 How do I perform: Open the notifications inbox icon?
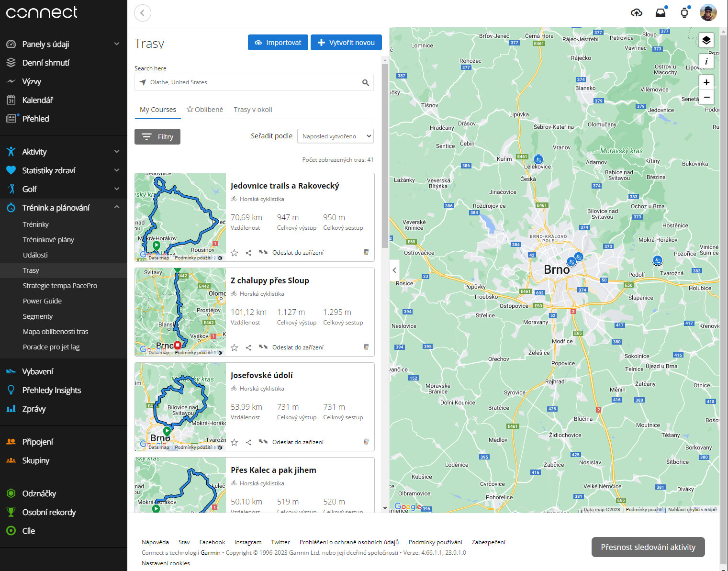661,13
